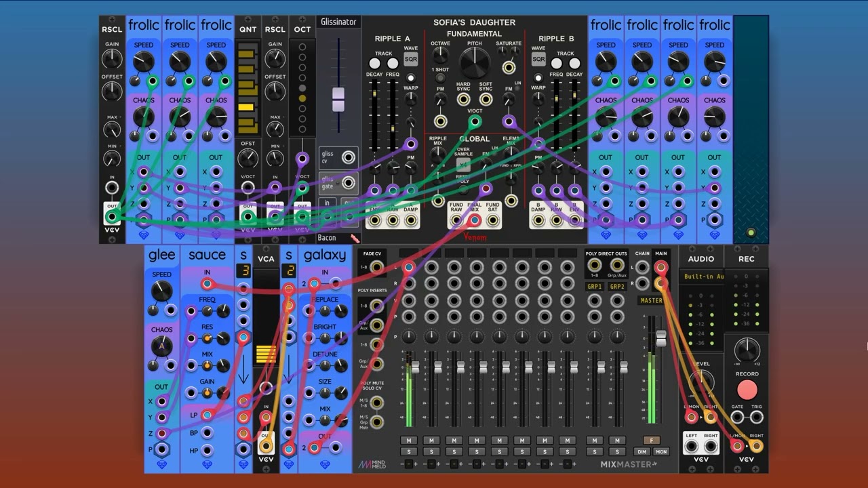Screen dimensions: 868x488
Task: Click the first RSCL GAIN knob
Action: (x=112, y=59)
